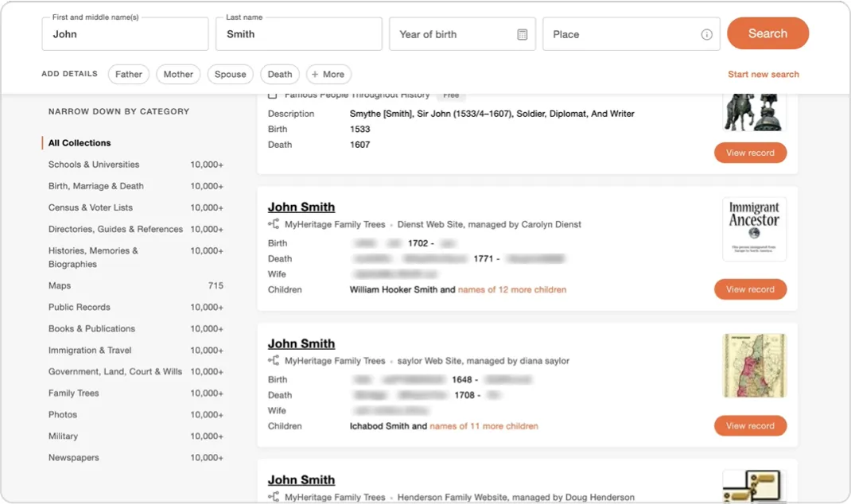851x504 pixels.
Task: Focus the Year of birth field
Action: pyautogui.click(x=462, y=33)
